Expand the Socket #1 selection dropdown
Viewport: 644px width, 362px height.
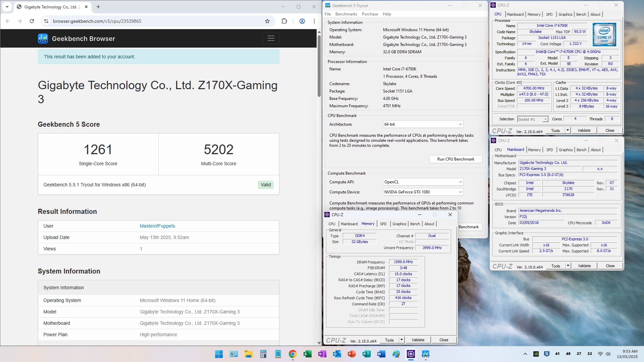pos(533,119)
